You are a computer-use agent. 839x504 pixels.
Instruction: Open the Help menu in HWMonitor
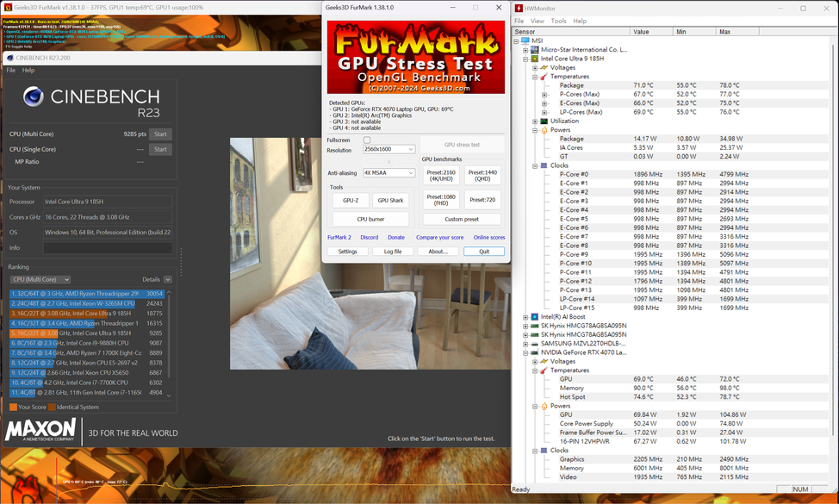point(580,21)
